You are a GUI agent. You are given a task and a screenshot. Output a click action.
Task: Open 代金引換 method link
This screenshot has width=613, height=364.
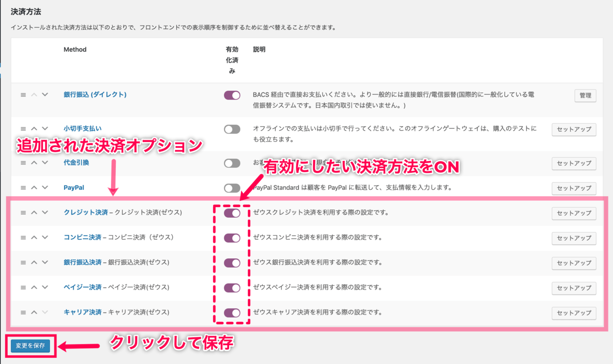[76, 163]
